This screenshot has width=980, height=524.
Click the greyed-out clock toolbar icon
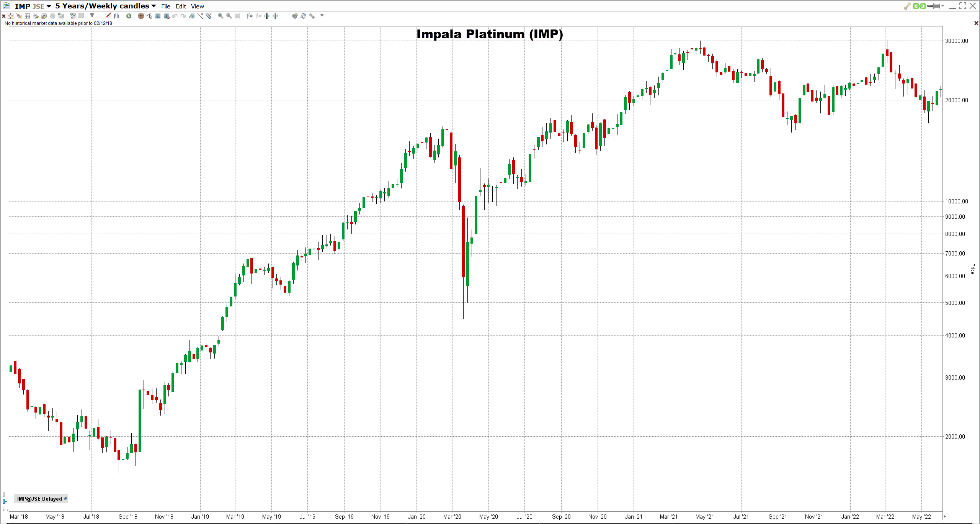(52, 16)
